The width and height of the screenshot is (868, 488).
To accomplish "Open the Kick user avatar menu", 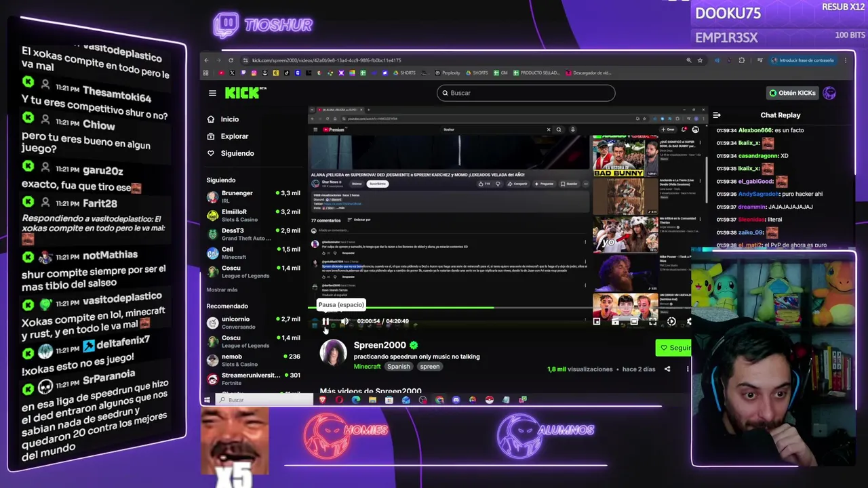I will pos(829,93).
